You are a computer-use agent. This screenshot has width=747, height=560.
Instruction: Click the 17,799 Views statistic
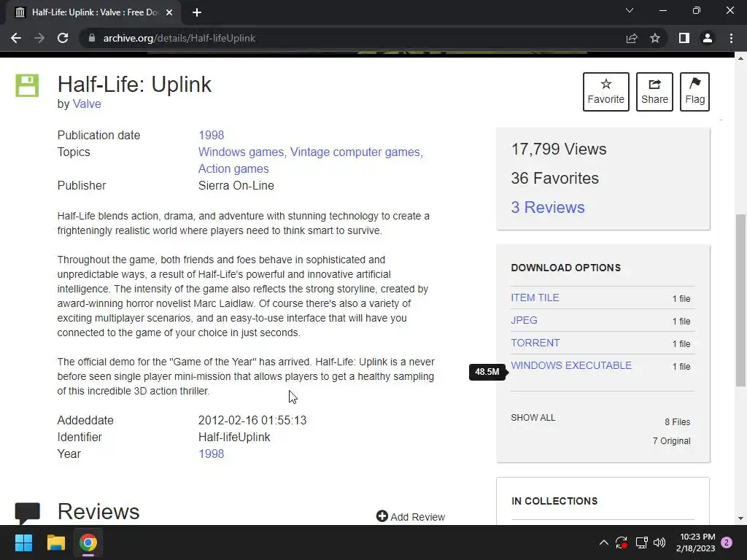(558, 149)
